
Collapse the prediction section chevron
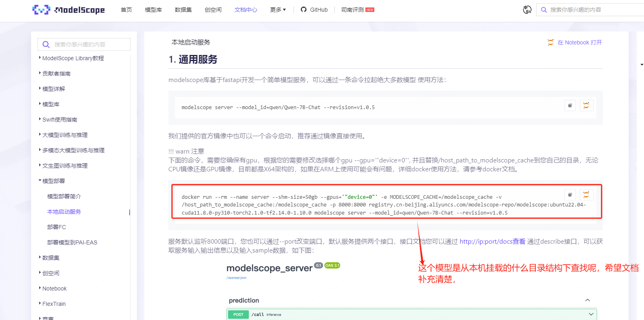(x=587, y=300)
